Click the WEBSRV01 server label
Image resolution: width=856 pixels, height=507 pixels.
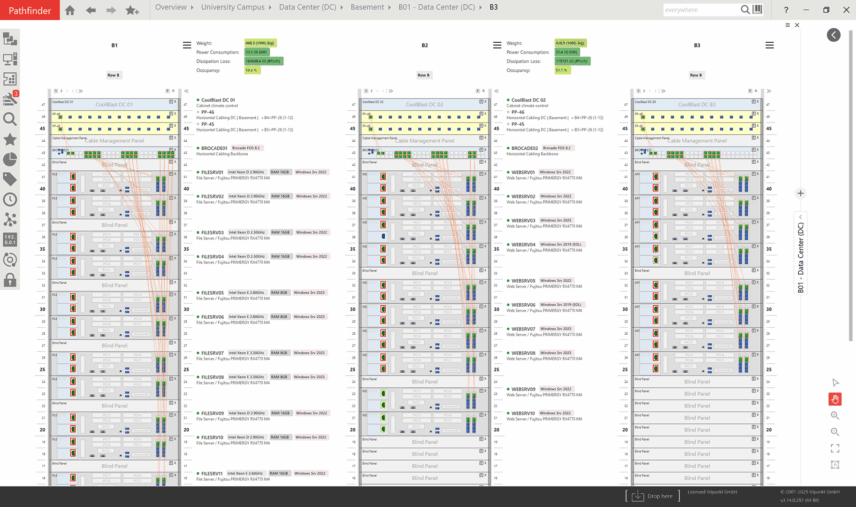click(522, 172)
